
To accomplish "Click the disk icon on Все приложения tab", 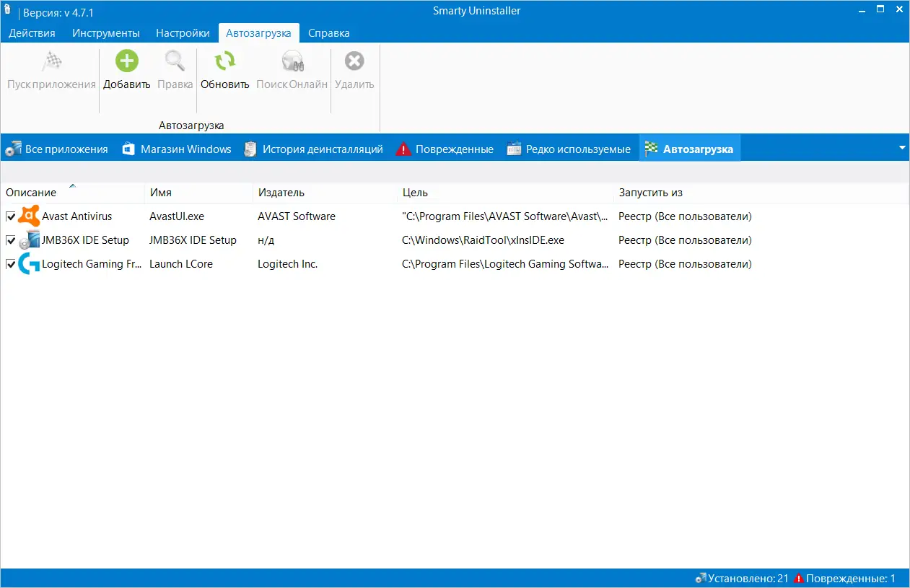I will pos(12,149).
